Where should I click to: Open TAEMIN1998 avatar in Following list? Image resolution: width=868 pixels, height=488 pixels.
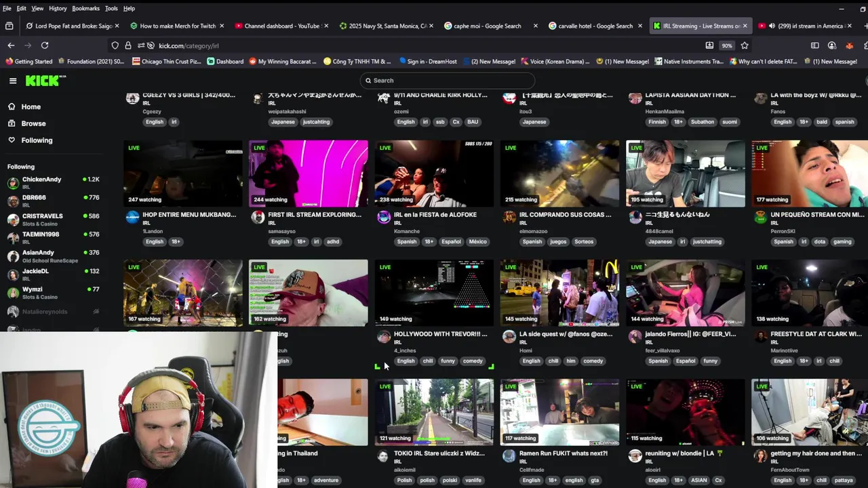[13, 238]
